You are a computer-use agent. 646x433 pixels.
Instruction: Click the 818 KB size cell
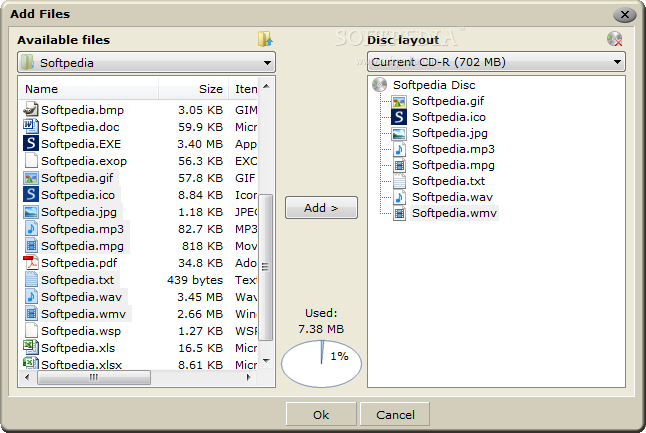click(202, 246)
